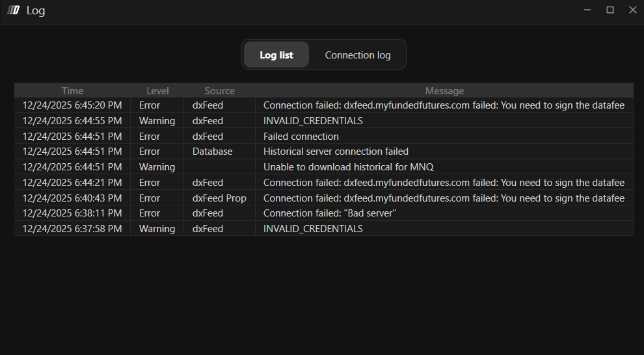644x355 pixels.
Task: Click dxFeed source in 6:38:11 PM row
Action: click(x=219, y=213)
